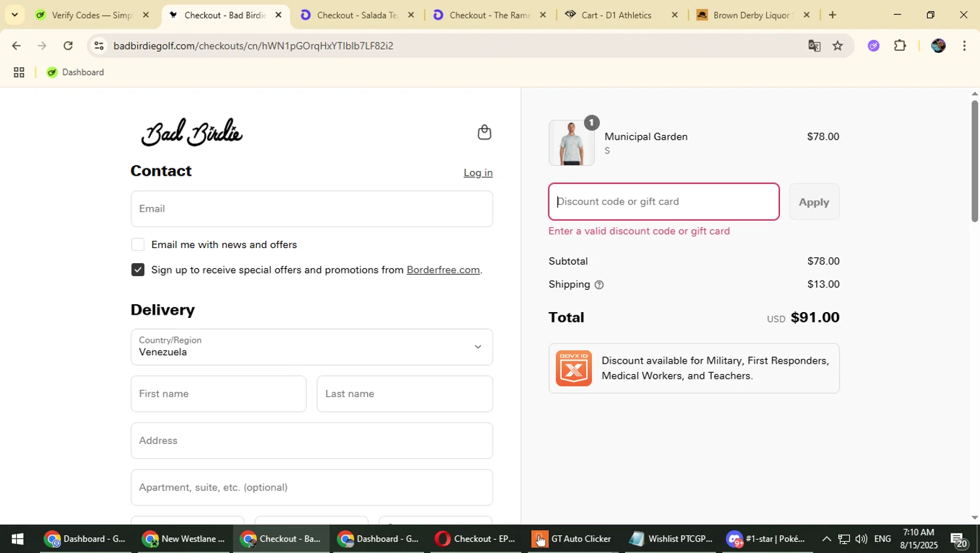Open GT Auto Clicker from taskbar
Image resolution: width=980 pixels, height=553 pixels.
tap(572, 539)
